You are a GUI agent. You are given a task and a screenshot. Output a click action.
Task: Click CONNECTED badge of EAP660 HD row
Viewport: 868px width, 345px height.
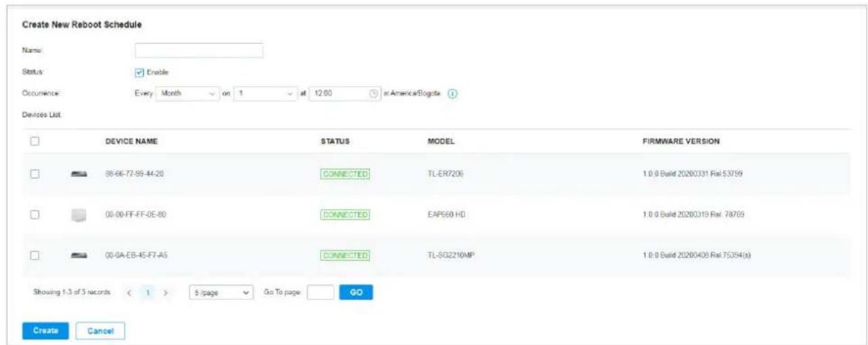point(345,216)
